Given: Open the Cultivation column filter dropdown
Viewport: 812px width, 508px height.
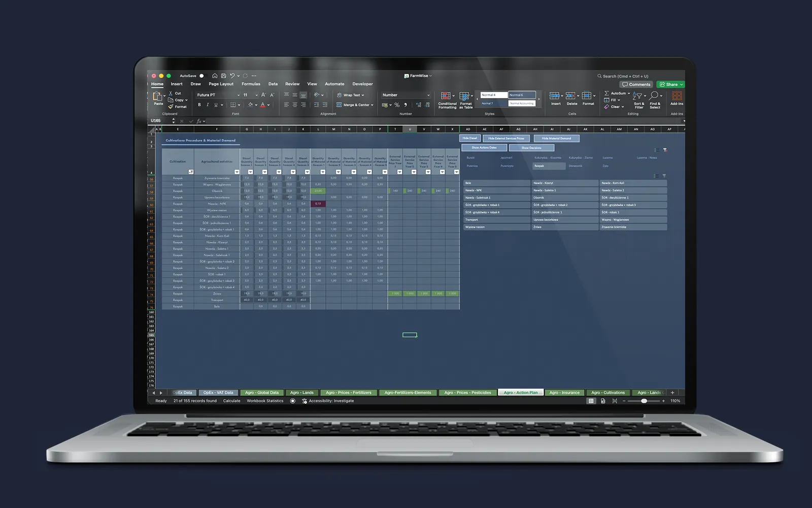Looking at the screenshot, I should (x=191, y=172).
